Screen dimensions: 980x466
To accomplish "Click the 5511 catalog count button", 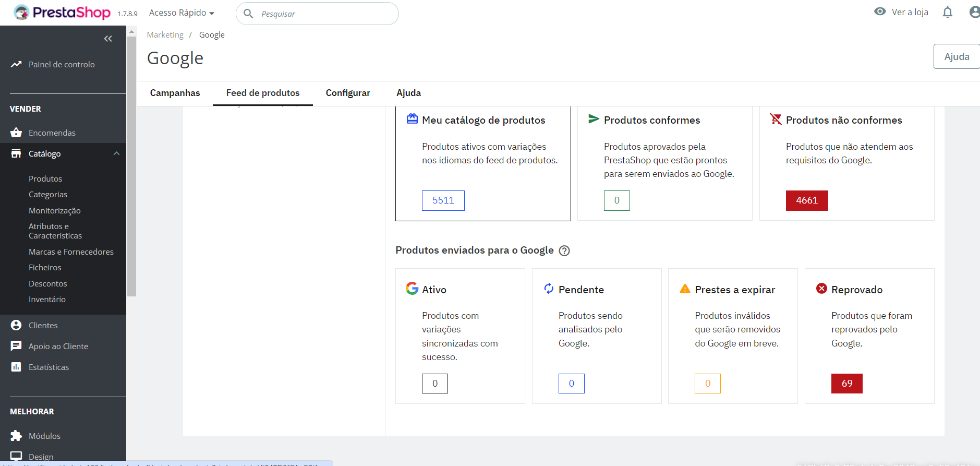I will [443, 200].
